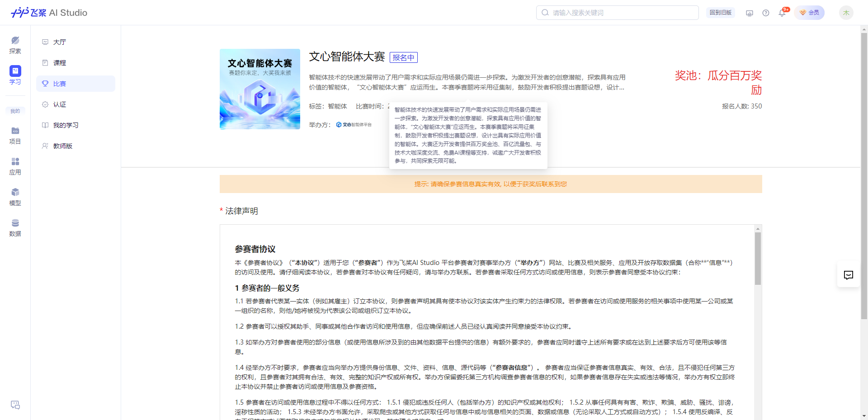Click the 教师版 person icon
The width and height of the screenshot is (868, 420).
tap(45, 146)
